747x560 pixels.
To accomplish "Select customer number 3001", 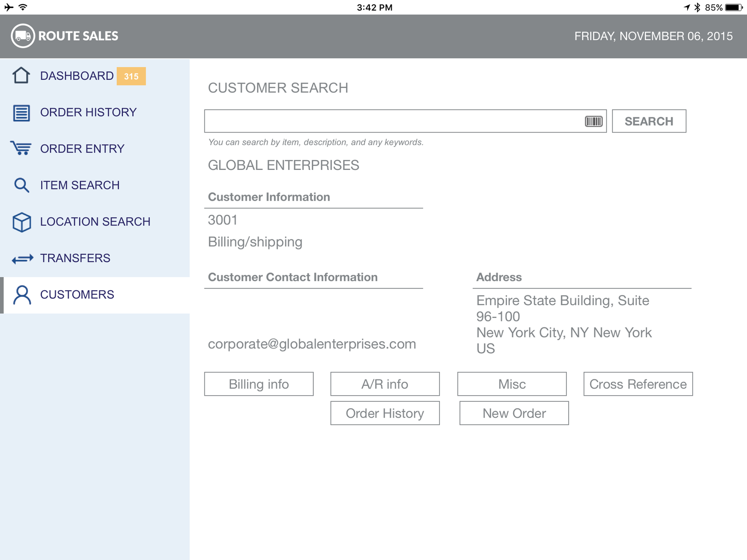I will [x=223, y=220].
